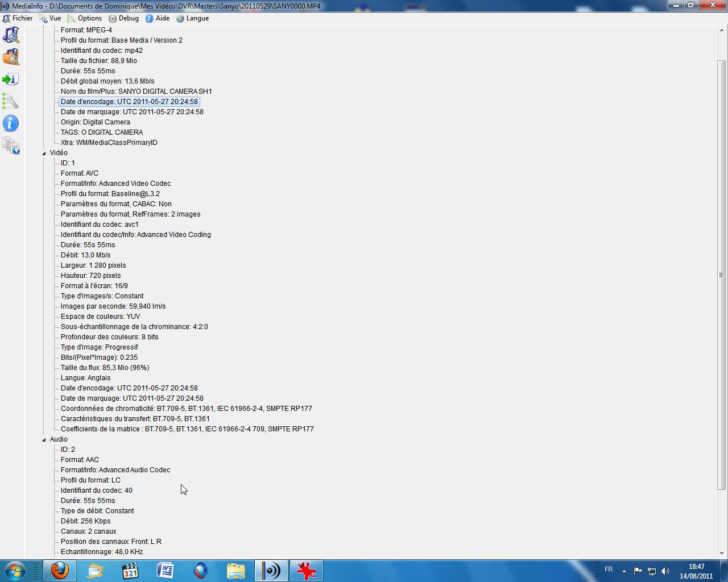
Task: Select 'Echantillonnage: 48,0 KHz' row
Action: (x=102, y=552)
